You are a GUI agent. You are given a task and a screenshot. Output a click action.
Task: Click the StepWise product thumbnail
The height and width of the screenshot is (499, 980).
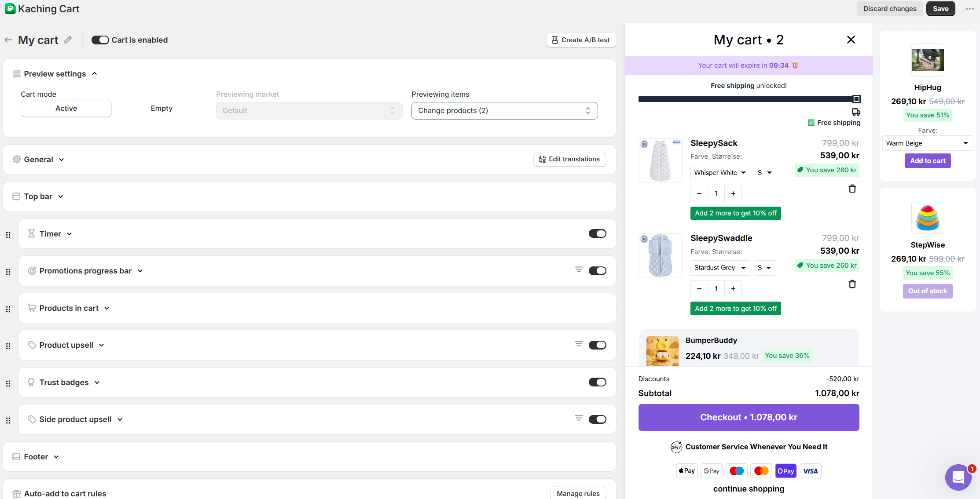928,217
